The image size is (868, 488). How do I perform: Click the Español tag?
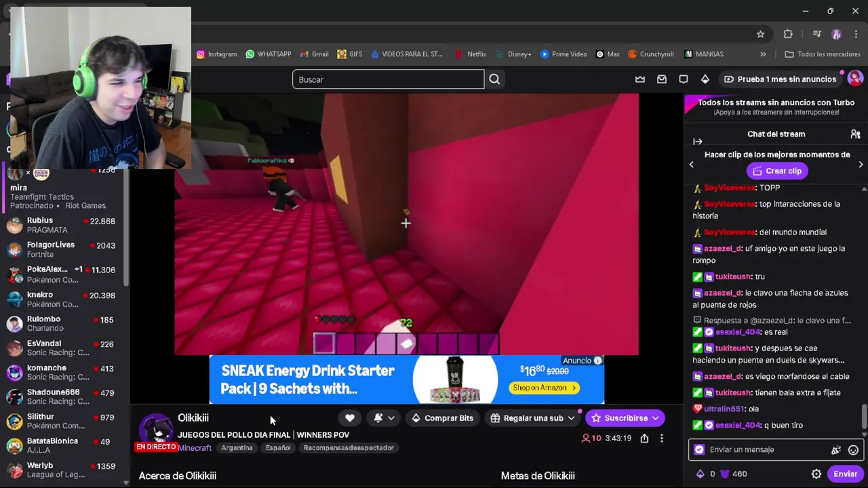click(278, 448)
